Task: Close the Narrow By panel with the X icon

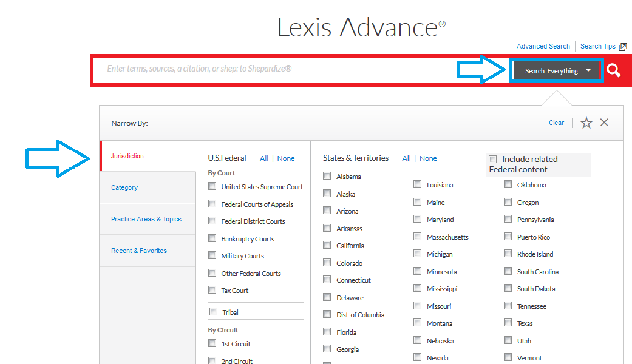Action: coord(604,123)
